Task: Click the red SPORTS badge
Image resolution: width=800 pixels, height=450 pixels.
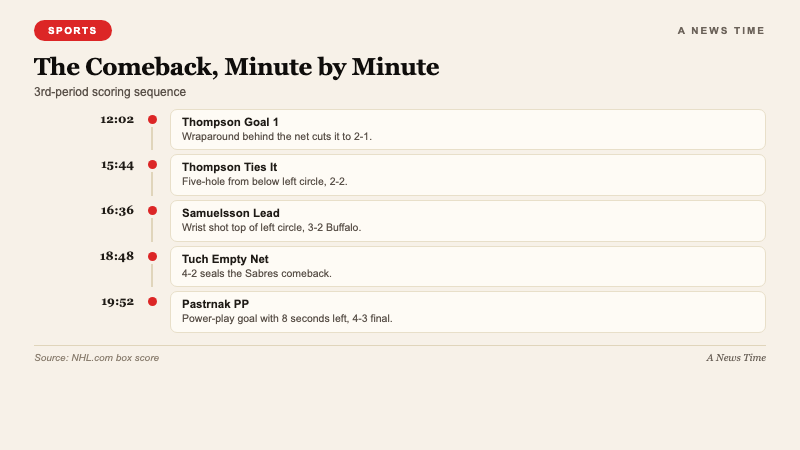Action: 73,31
